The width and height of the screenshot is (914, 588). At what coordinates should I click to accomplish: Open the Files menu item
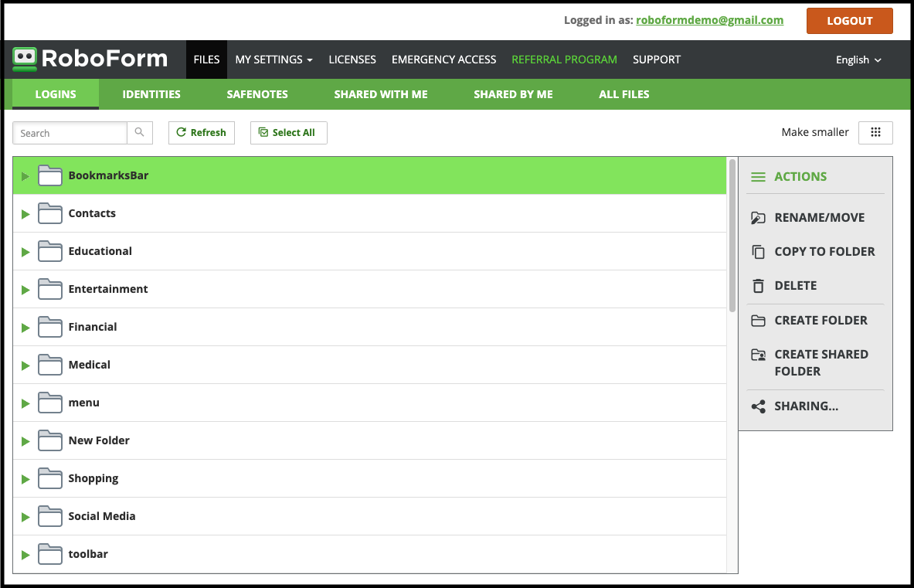(x=206, y=59)
